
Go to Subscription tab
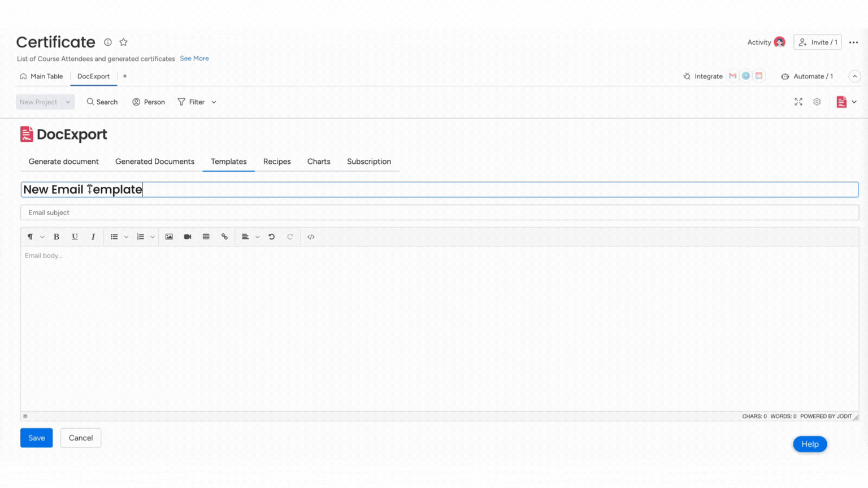(x=369, y=162)
